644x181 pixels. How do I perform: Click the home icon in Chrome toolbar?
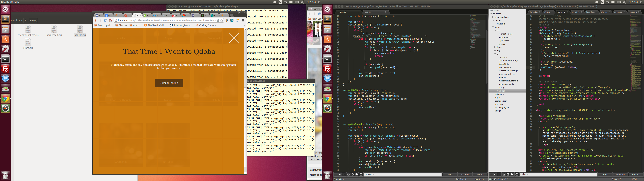point(110,20)
